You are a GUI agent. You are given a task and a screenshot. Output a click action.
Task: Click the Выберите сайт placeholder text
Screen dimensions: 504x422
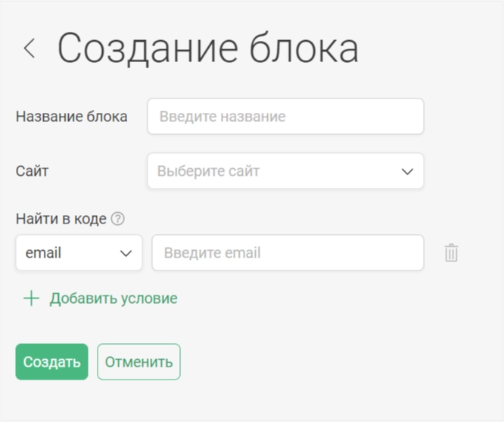point(208,171)
